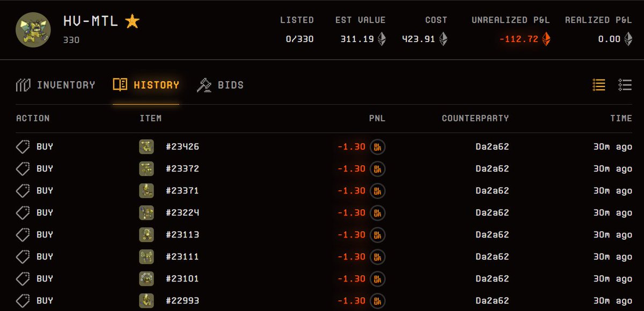Click item number #23371
Viewport: 644px width, 311px height.
182,191
